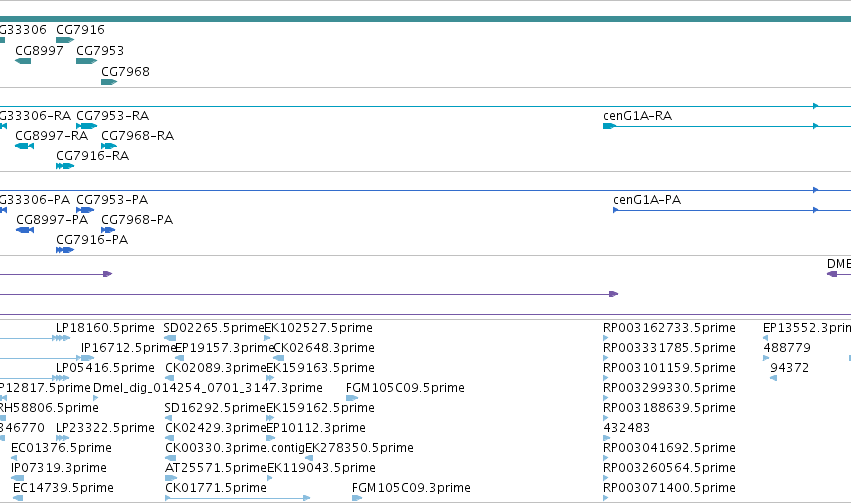
Task: Open EST RP003260564.5prime
Action: point(669,468)
